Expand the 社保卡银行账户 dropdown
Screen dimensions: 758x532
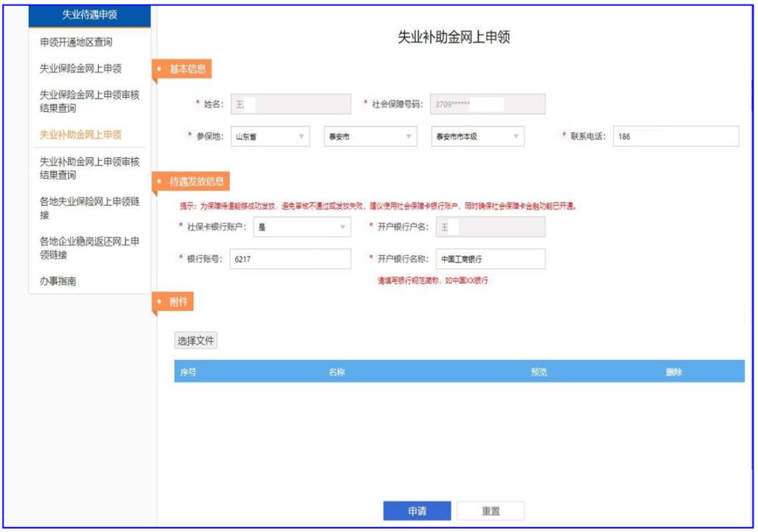pyautogui.click(x=302, y=227)
